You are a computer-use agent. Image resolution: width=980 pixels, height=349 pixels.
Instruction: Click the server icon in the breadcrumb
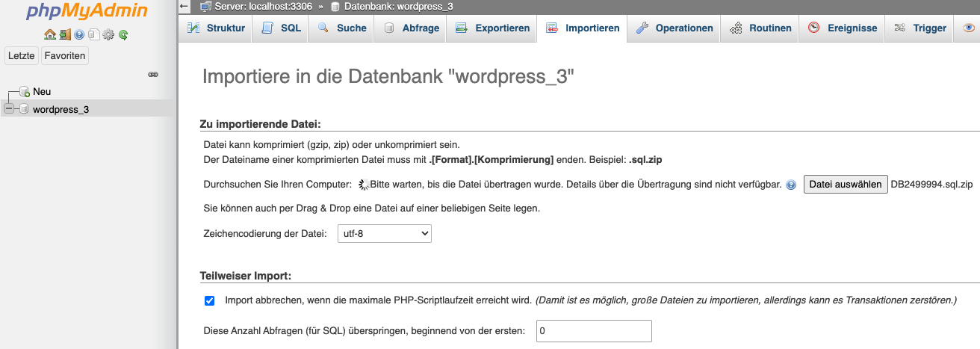(x=205, y=6)
